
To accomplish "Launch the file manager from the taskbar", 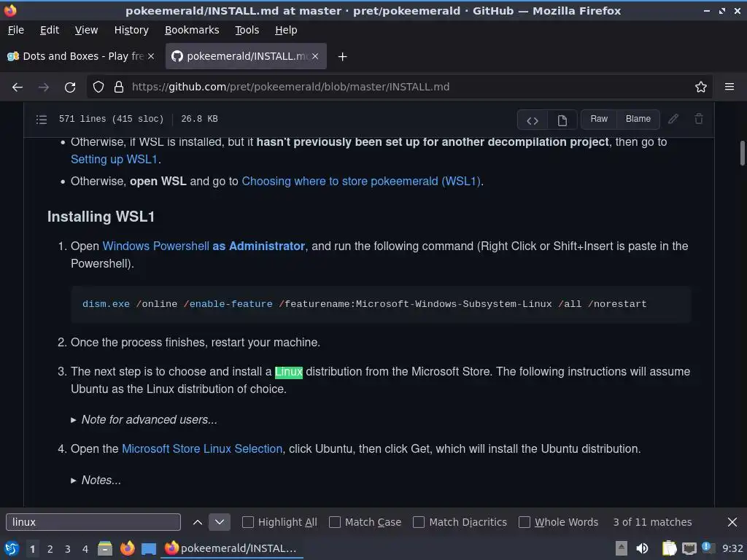I will [x=105, y=548].
